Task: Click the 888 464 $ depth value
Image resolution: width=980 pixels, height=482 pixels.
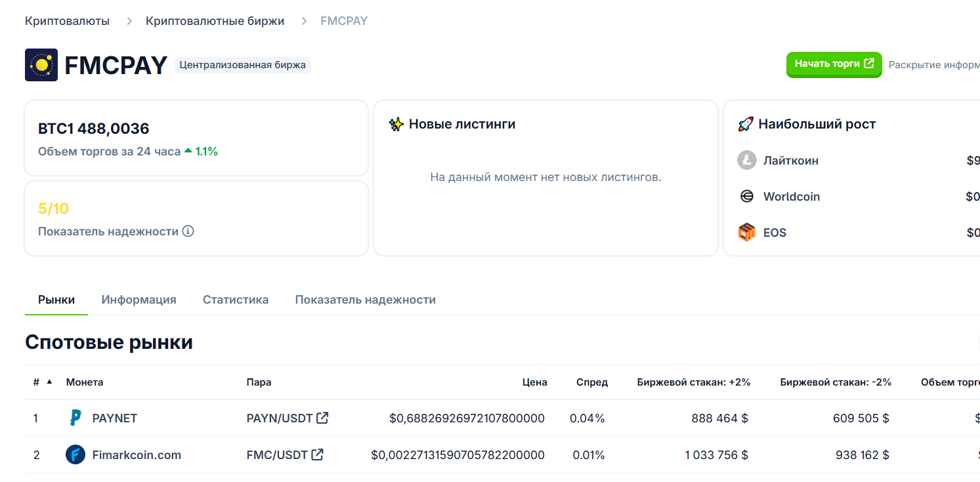Action: (719, 418)
